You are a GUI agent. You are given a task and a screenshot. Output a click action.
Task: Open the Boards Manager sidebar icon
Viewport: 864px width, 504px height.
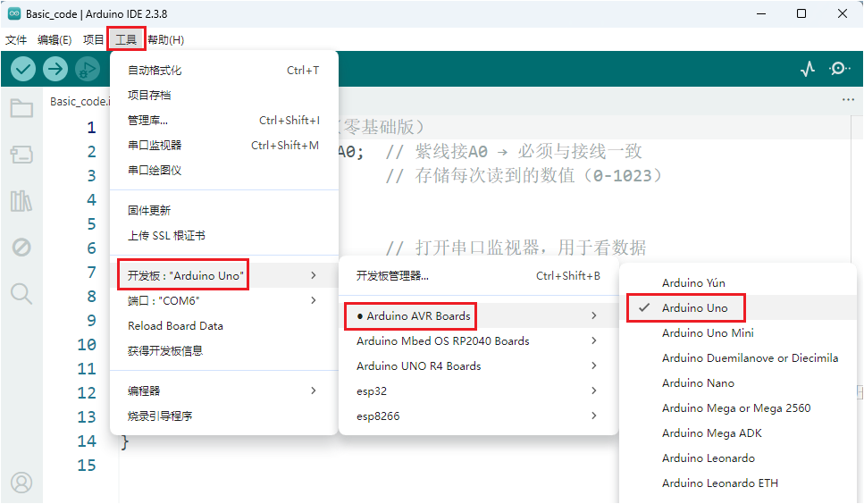pos(21,155)
